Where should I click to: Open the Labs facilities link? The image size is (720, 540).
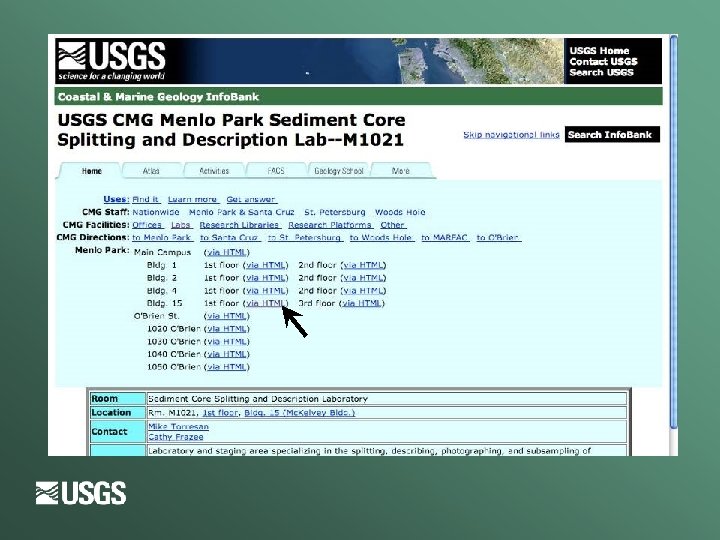point(181,225)
